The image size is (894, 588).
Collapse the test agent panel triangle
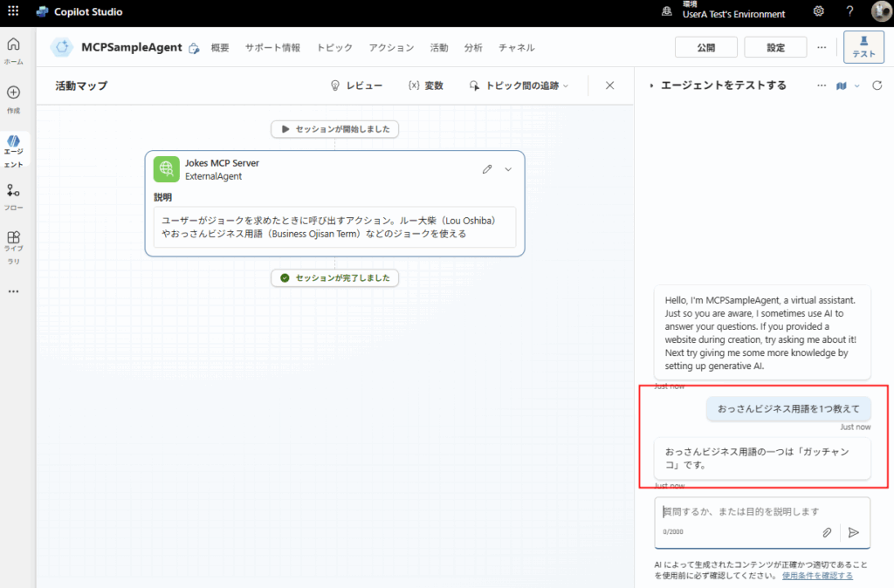[651, 85]
